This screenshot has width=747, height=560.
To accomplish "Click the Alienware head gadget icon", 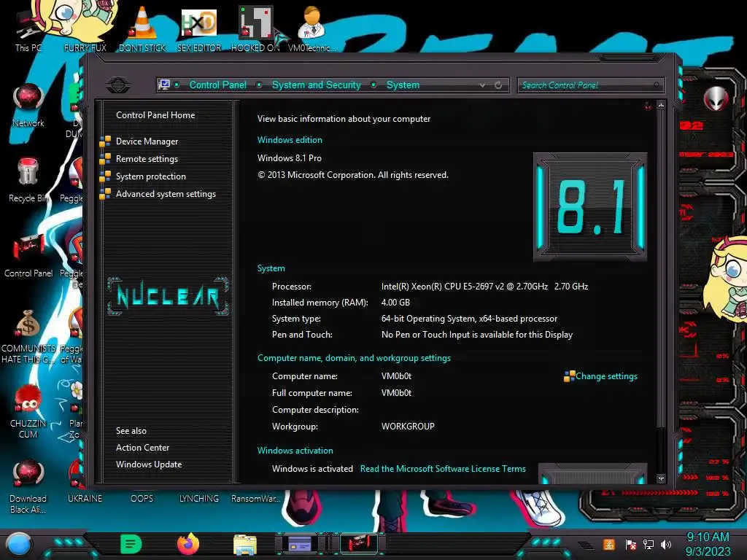I will click(716, 98).
